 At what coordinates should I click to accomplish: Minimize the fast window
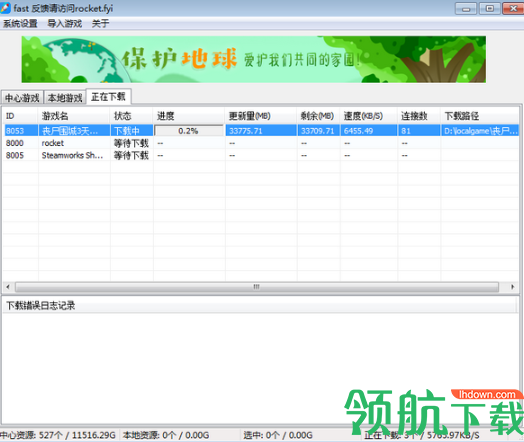[466, 8]
